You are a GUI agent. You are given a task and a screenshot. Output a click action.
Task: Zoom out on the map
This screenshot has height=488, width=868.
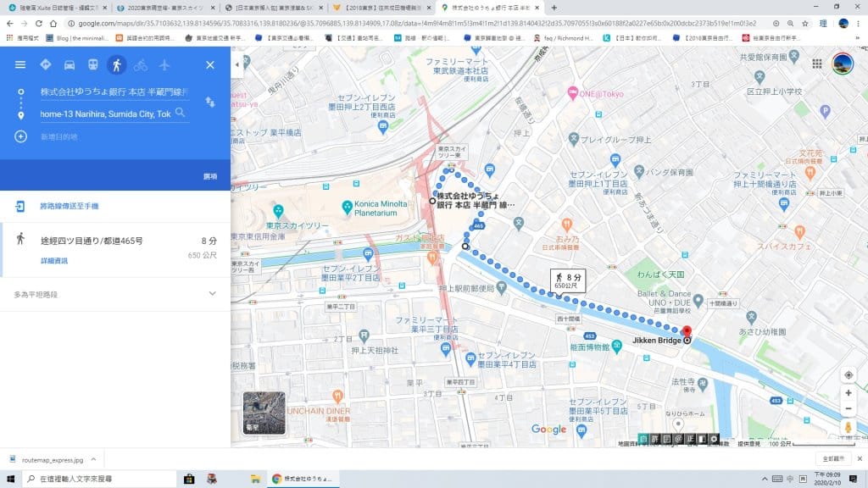point(849,409)
